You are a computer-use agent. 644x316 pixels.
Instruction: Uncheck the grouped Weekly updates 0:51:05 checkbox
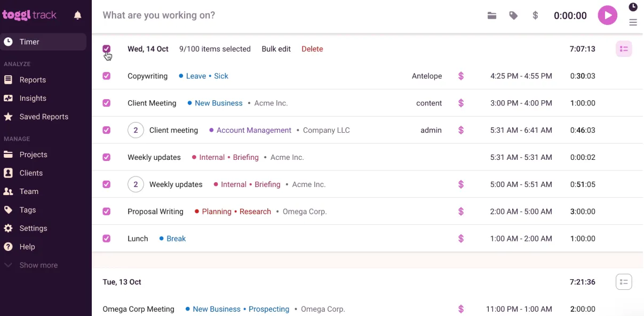[107, 184]
